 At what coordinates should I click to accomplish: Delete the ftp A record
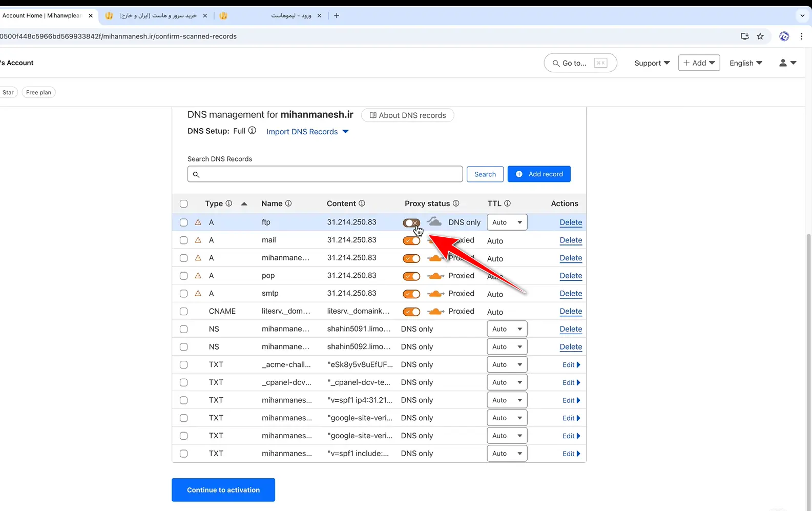571,222
